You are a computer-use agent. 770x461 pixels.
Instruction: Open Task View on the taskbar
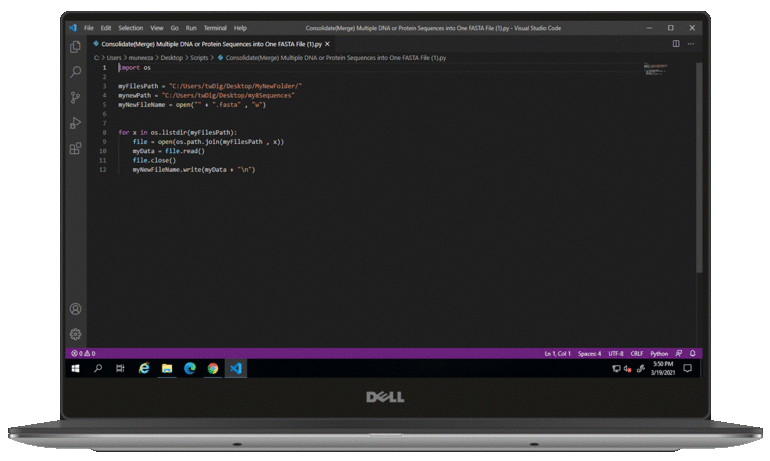pyautogui.click(x=120, y=368)
